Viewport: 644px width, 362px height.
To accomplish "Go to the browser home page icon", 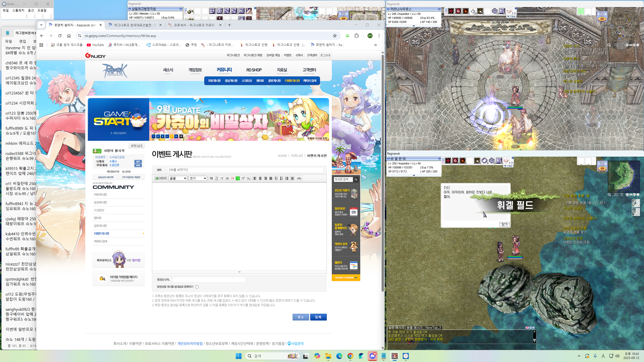I will point(69,36).
